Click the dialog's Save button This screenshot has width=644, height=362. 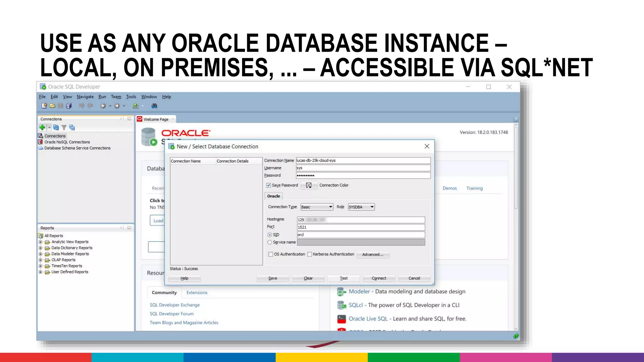click(x=273, y=278)
